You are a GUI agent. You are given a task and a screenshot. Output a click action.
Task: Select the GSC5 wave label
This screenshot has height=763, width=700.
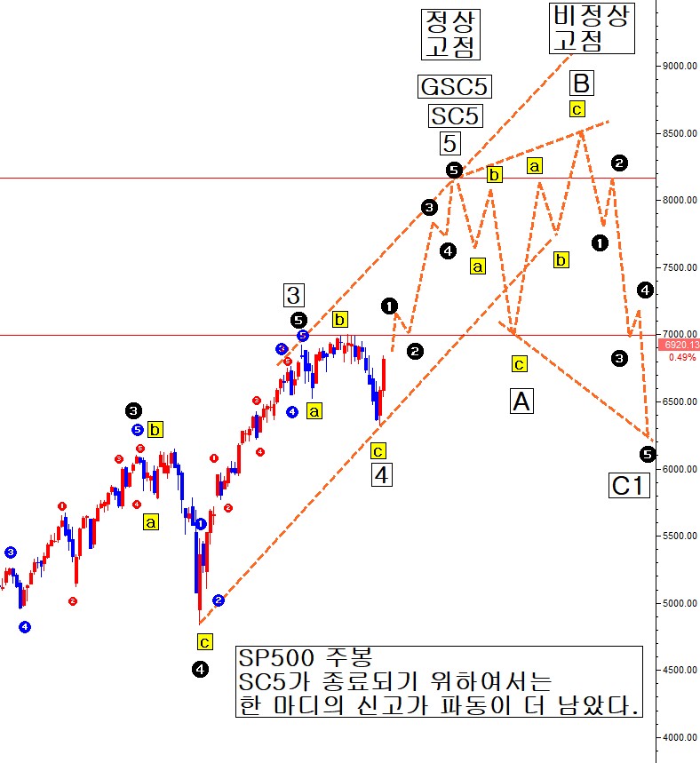pos(454,87)
